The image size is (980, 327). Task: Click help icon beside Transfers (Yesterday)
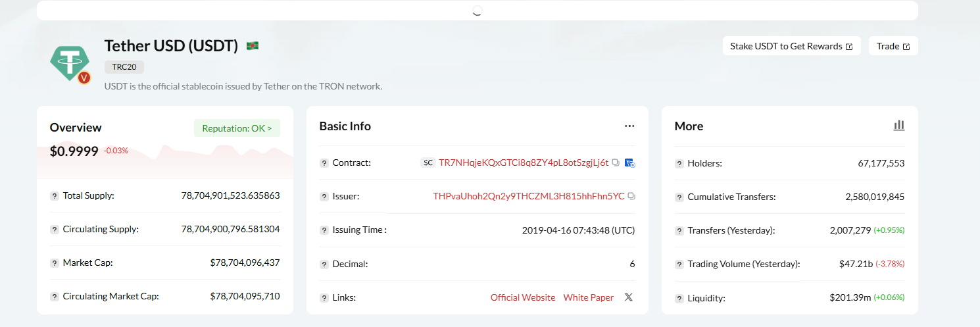(x=679, y=231)
